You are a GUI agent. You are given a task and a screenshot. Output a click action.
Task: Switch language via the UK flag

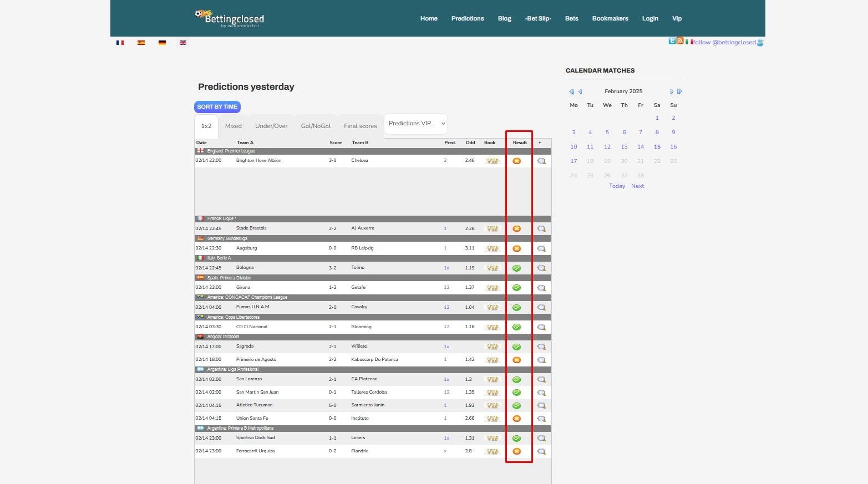[183, 43]
